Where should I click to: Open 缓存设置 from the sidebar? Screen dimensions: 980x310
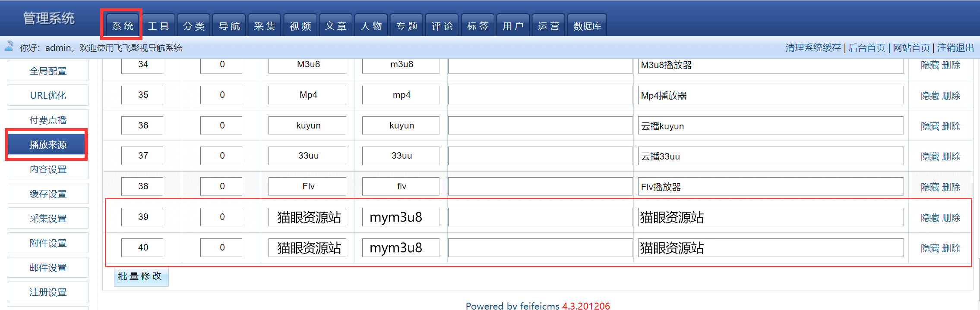click(48, 194)
